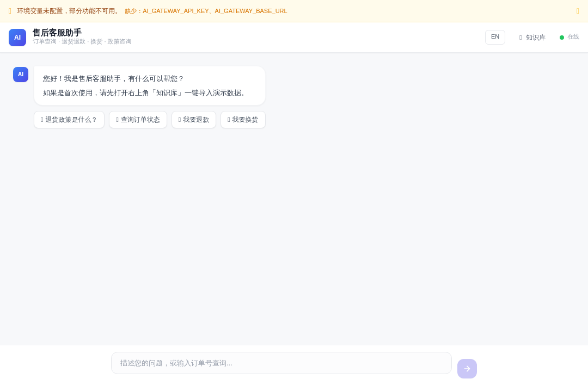Click the green 在线 status indicator

pos(569,37)
